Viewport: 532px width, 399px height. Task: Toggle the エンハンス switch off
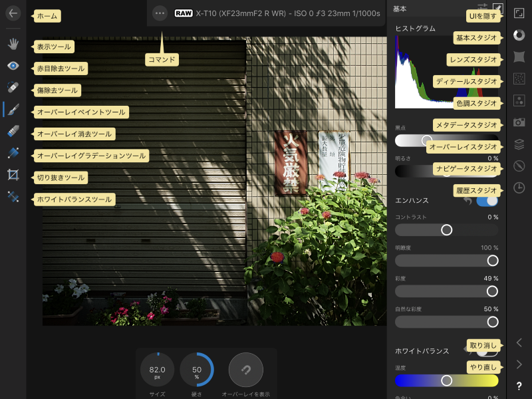pyautogui.click(x=487, y=201)
